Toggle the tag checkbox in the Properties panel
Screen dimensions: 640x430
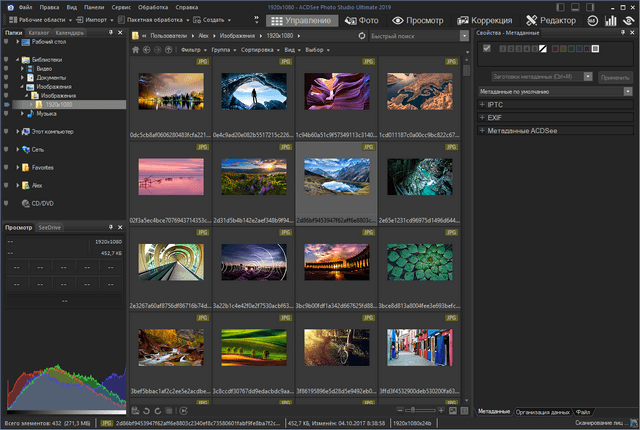point(487,48)
